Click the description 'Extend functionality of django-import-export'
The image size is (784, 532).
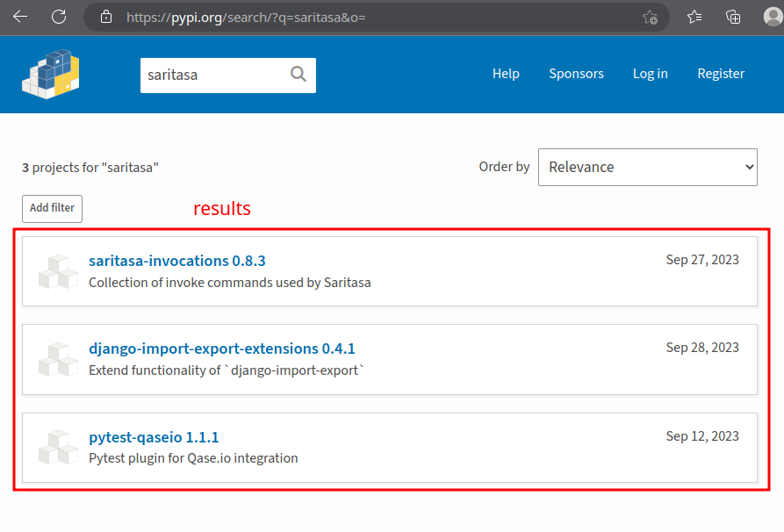tap(227, 370)
